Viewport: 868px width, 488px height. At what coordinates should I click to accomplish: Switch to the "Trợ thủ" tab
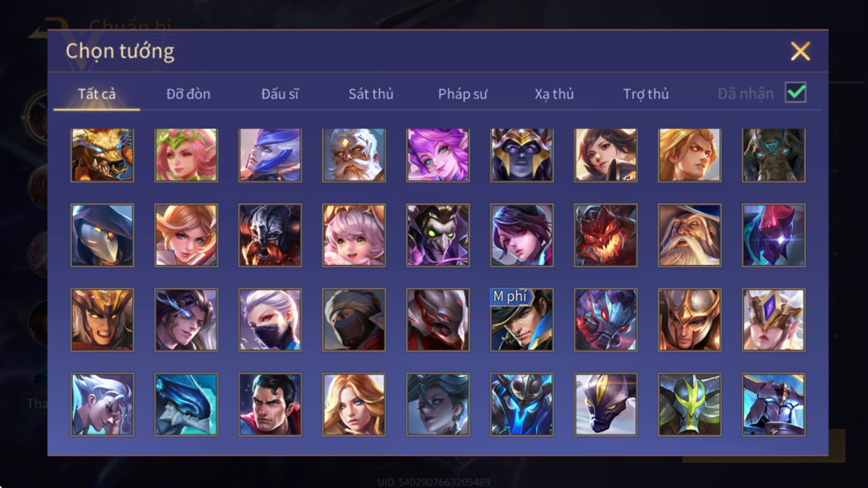[646, 94]
